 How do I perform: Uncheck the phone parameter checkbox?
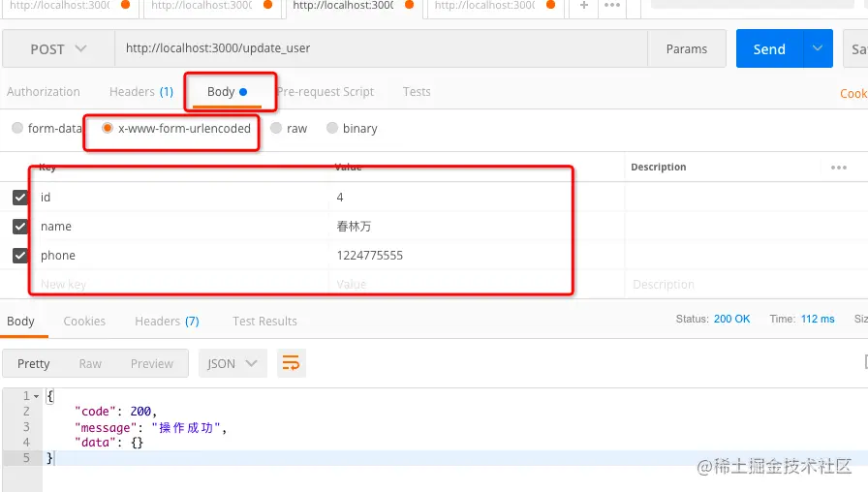[20, 255]
